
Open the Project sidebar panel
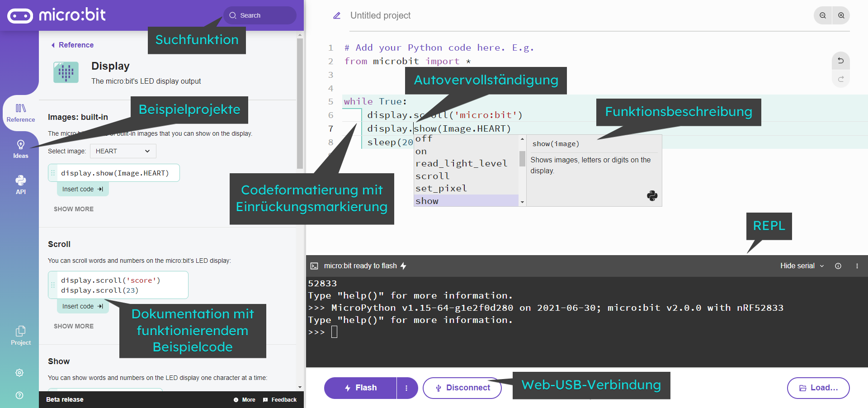coord(20,336)
